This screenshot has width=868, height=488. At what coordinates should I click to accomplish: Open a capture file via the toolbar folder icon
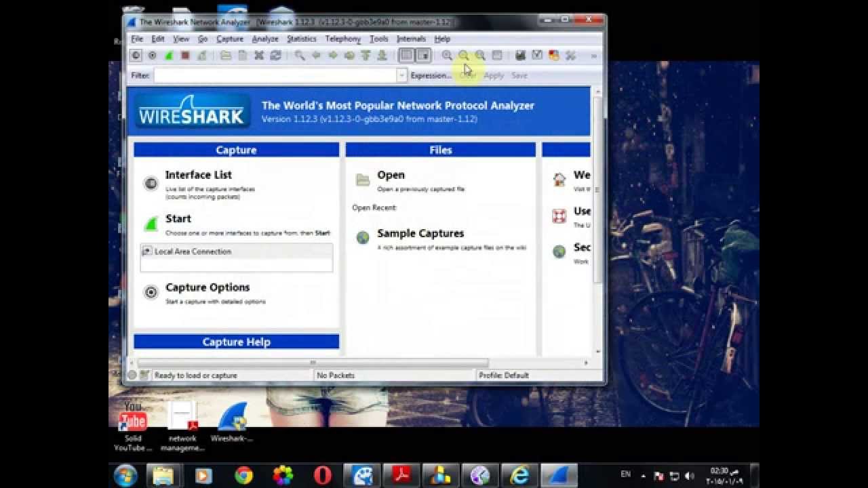[226, 56]
